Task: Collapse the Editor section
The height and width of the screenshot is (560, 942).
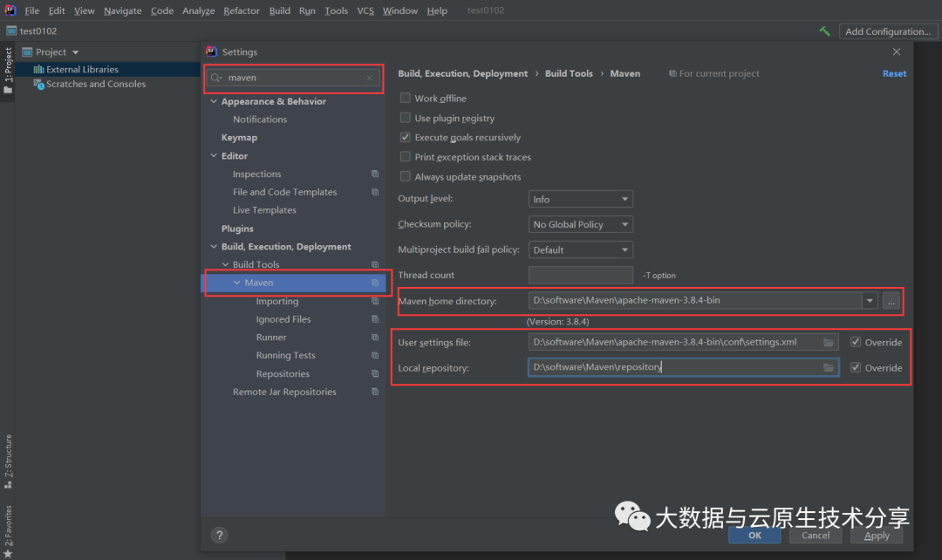Action: pos(214,155)
